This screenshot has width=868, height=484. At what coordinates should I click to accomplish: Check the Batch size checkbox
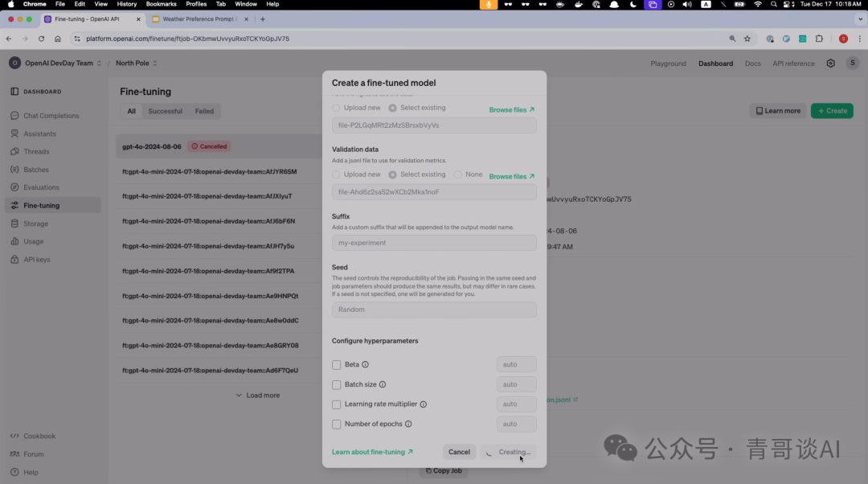[x=337, y=385]
